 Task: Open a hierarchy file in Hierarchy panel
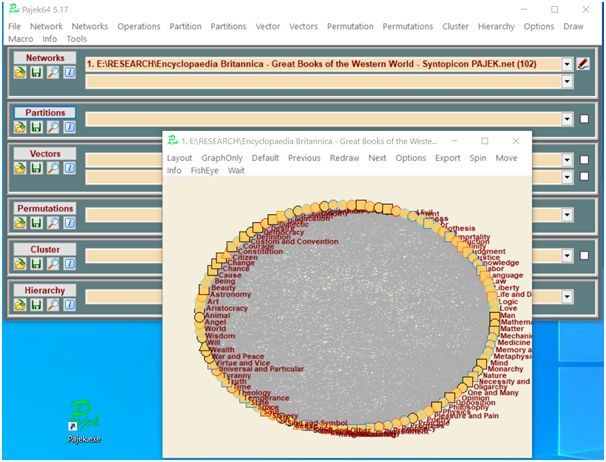tap(20, 305)
